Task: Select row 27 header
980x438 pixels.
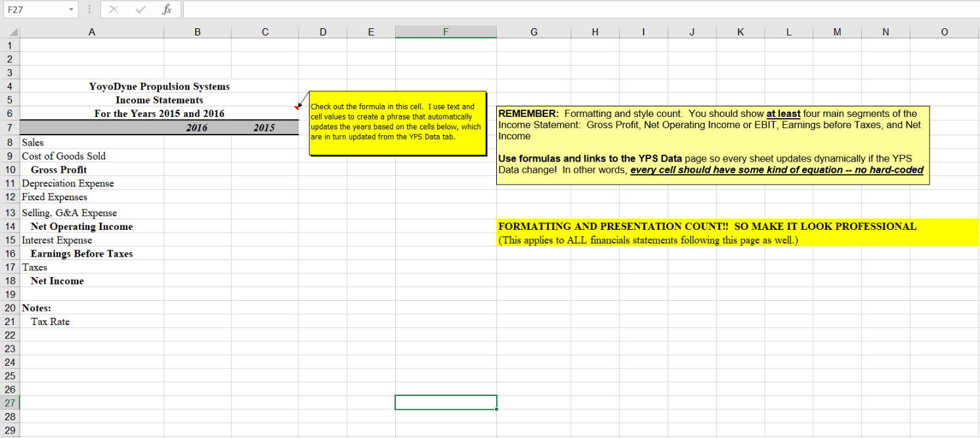Action: [10, 403]
